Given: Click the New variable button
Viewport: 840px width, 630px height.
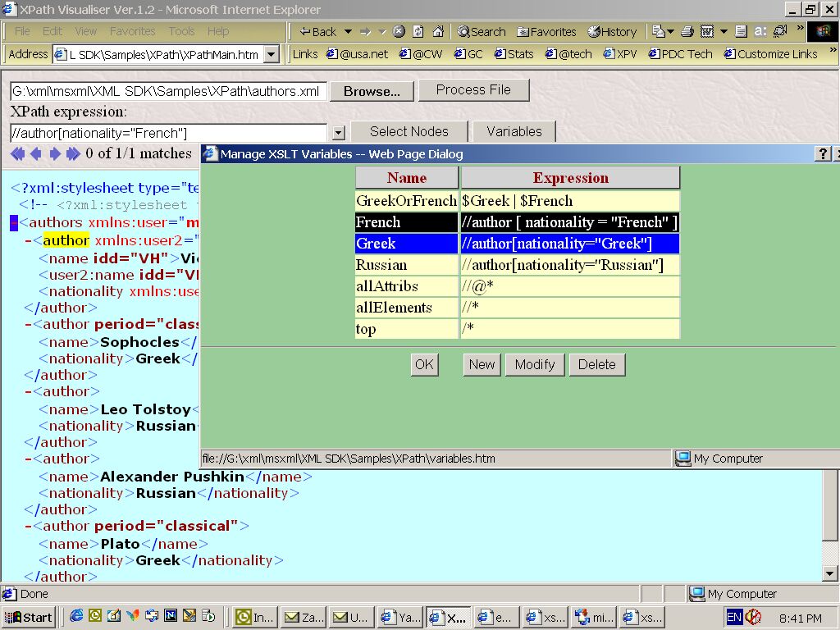Looking at the screenshot, I should pos(482,365).
